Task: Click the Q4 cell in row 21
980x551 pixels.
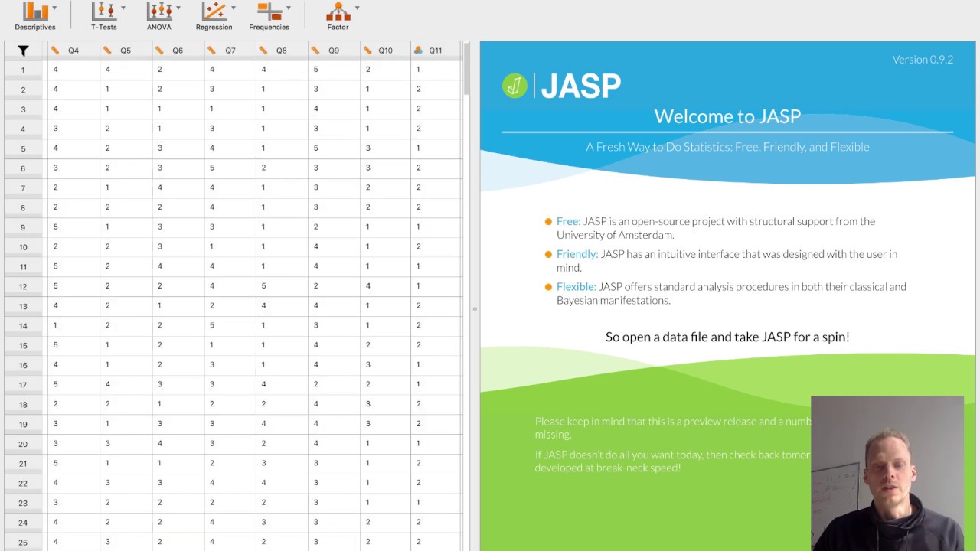Action: [x=73, y=463]
